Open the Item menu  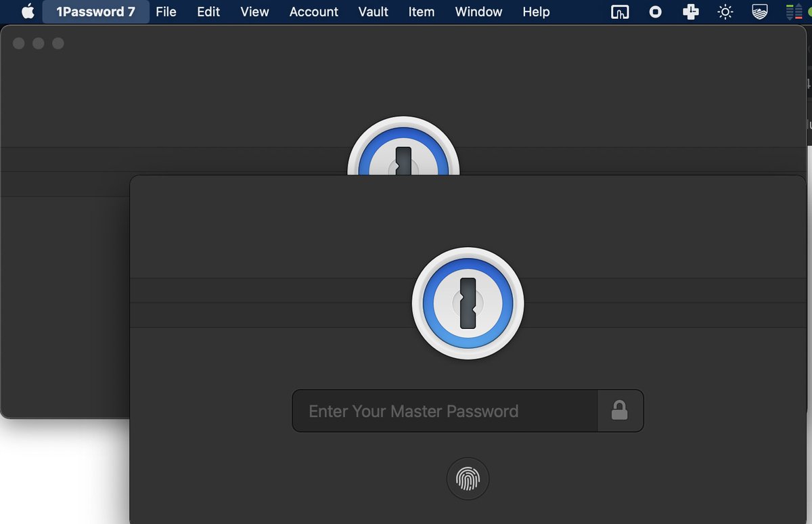point(422,12)
